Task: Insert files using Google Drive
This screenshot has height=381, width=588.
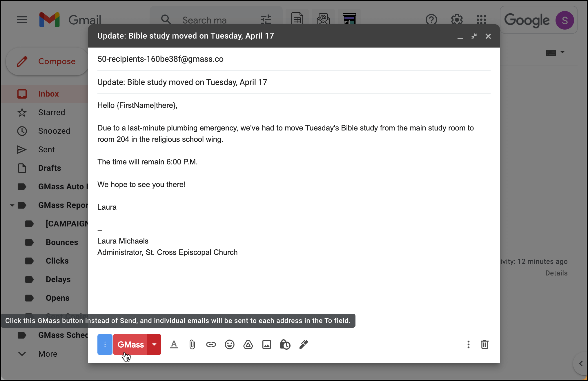Action: tap(248, 344)
